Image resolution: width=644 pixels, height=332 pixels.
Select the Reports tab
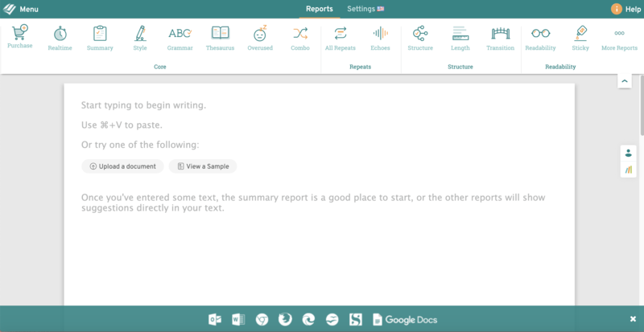(320, 9)
